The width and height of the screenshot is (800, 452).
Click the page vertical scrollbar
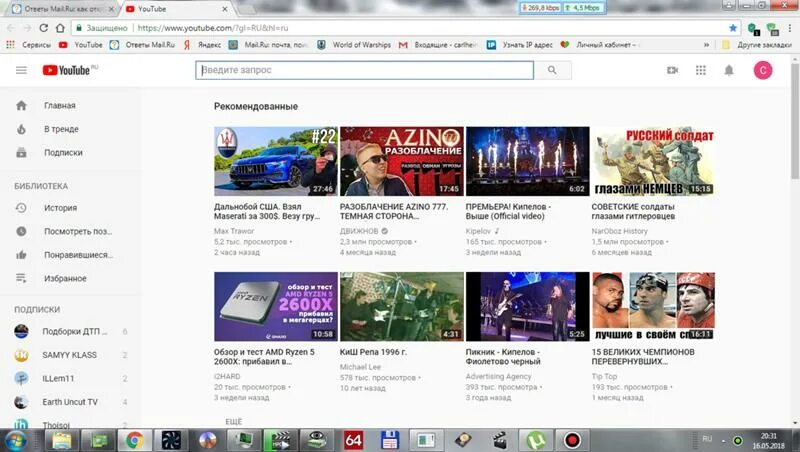tap(795, 120)
